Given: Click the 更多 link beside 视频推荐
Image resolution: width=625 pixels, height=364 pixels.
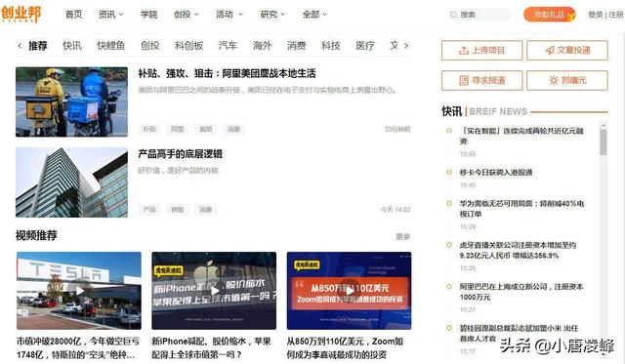Looking at the screenshot, I should [x=402, y=236].
